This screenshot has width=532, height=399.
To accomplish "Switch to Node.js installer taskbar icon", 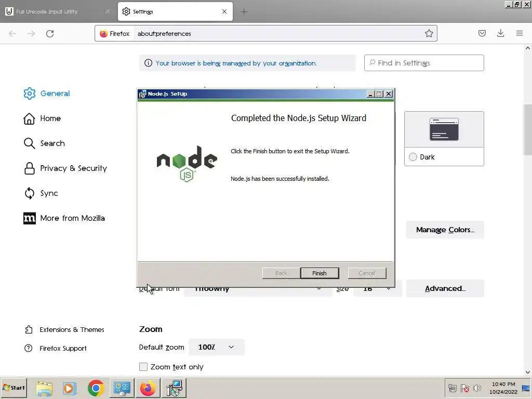I will click(175, 388).
